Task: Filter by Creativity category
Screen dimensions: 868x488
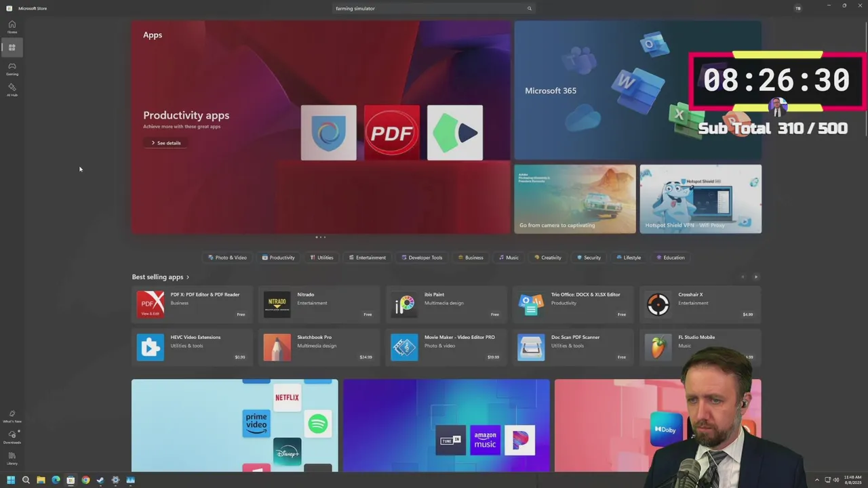Action: pos(548,258)
